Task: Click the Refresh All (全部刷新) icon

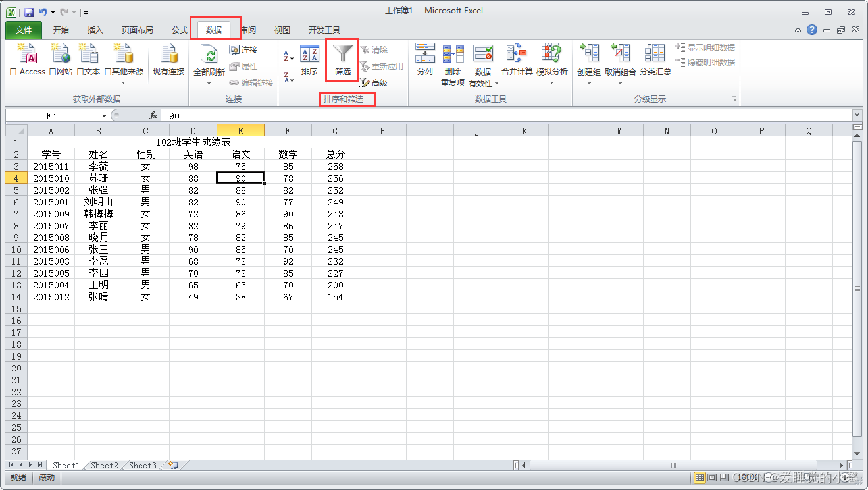Action: [x=209, y=55]
